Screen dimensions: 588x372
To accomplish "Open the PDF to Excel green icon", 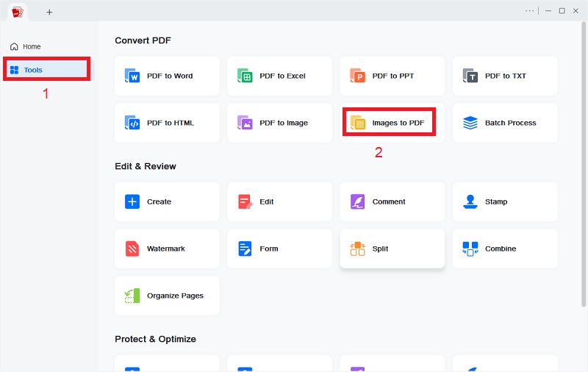I will coord(245,76).
